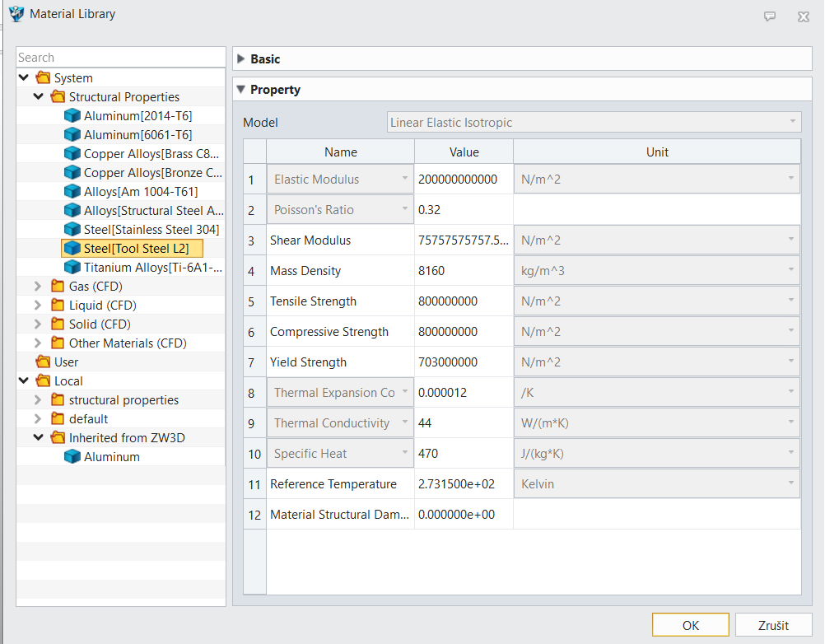Click the Structural Steel alloy cube icon
The height and width of the screenshot is (644, 825).
pos(72,211)
